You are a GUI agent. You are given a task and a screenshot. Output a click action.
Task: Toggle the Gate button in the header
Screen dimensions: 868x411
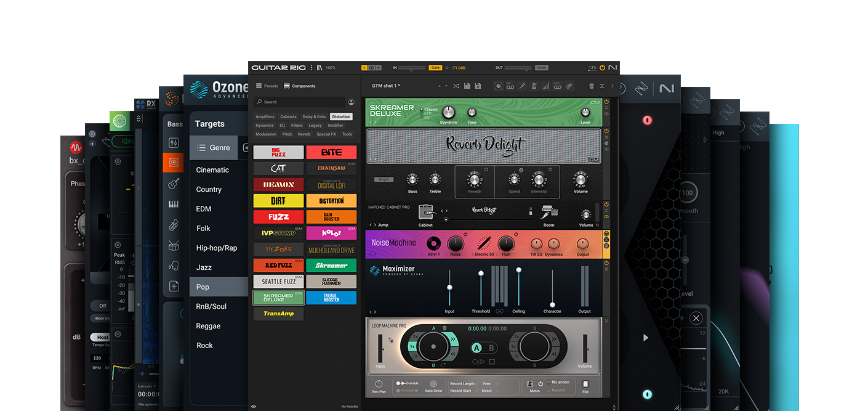click(x=435, y=67)
